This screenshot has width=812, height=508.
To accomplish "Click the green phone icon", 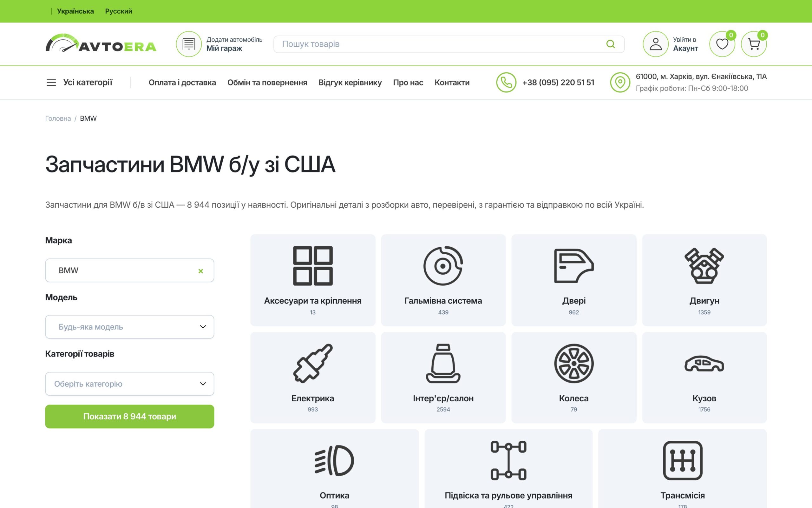I will point(506,82).
